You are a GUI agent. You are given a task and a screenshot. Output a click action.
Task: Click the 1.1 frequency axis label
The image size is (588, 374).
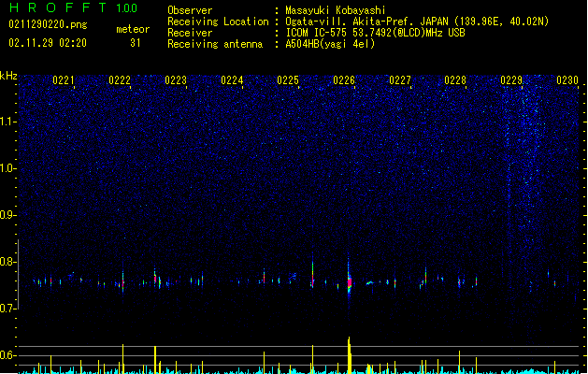[8, 122]
